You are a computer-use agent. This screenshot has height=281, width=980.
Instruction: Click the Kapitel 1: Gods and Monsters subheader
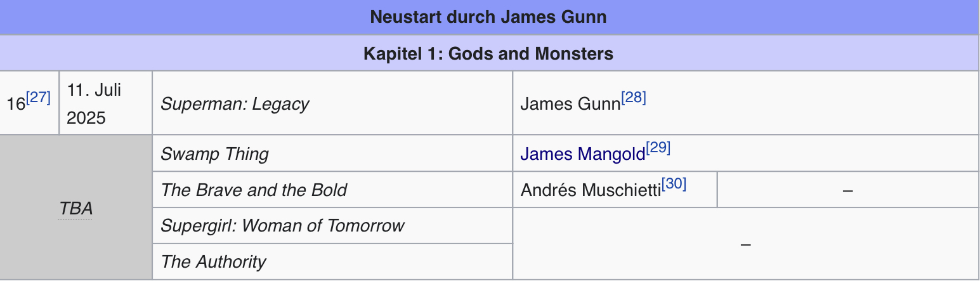pos(488,53)
